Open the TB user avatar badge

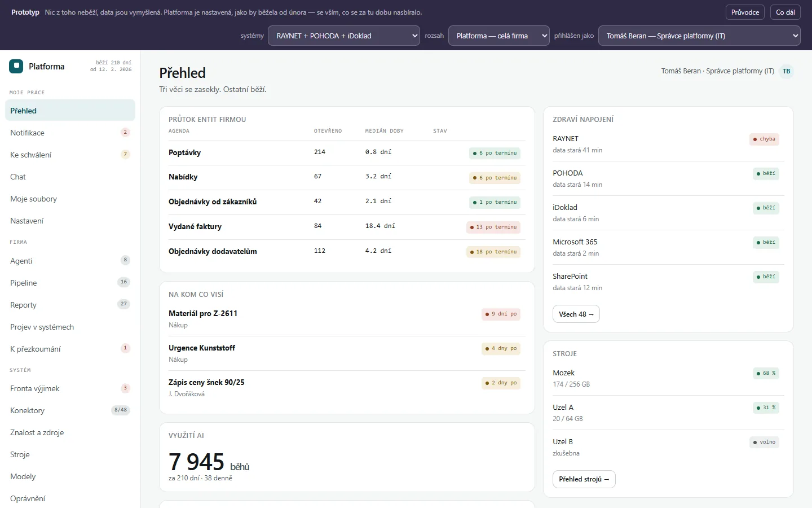pyautogui.click(x=786, y=71)
